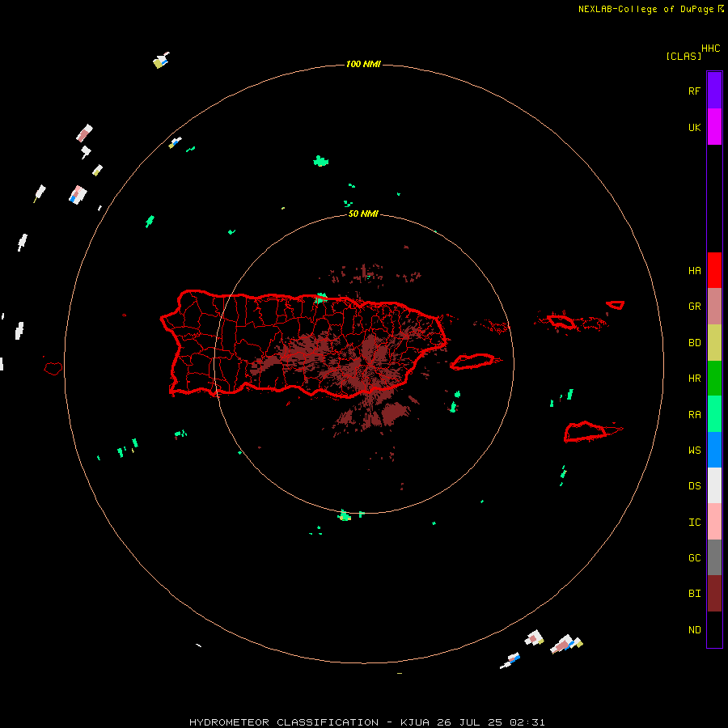
Task: Click the 'WS' legend label
Action: click(x=694, y=451)
